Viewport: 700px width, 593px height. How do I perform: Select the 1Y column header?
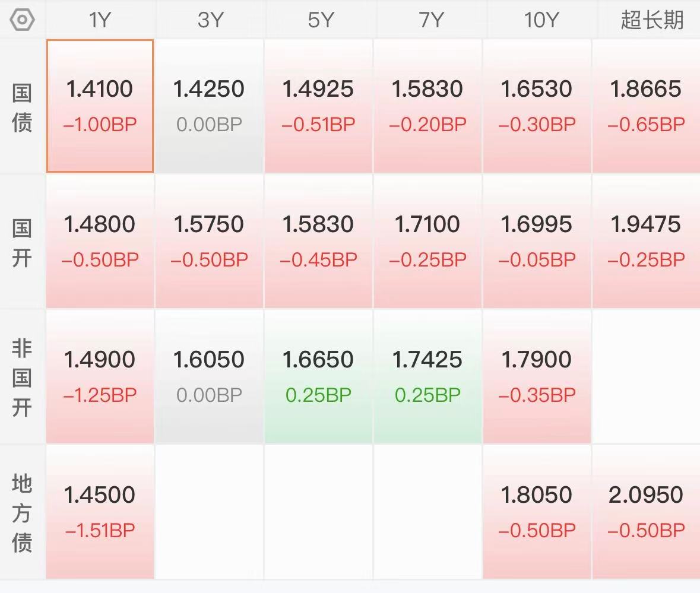pos(100,20)
